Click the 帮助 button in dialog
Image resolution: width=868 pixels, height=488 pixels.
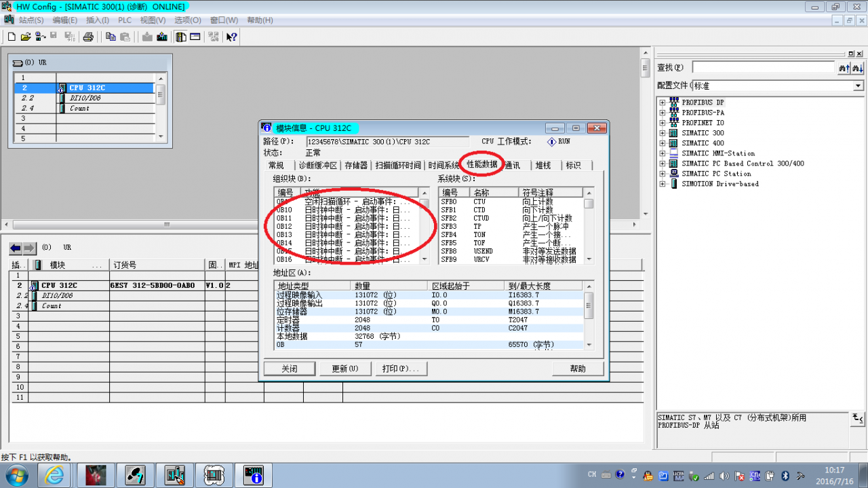point(578,369)
